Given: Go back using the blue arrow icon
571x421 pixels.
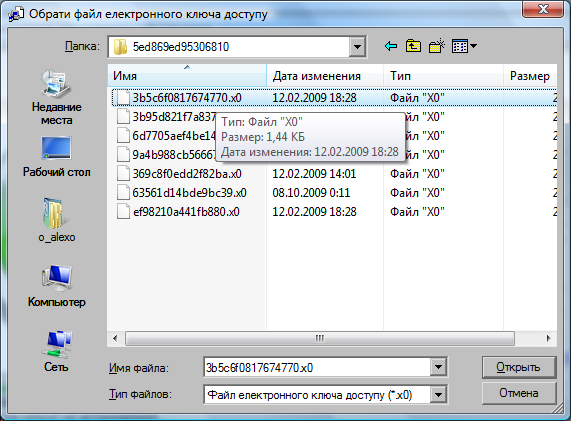Looking at the screenshot, I should 391,46.
